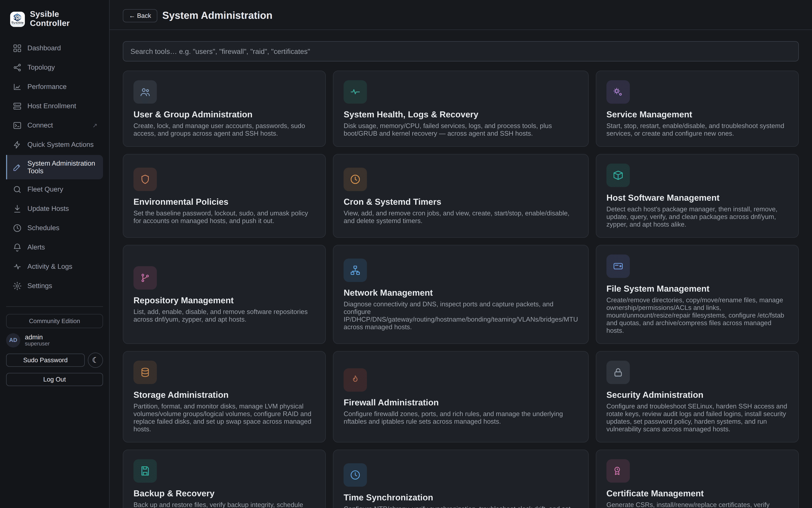Go to Update Hosts
812x508 pixels.
tap(54, 209)
